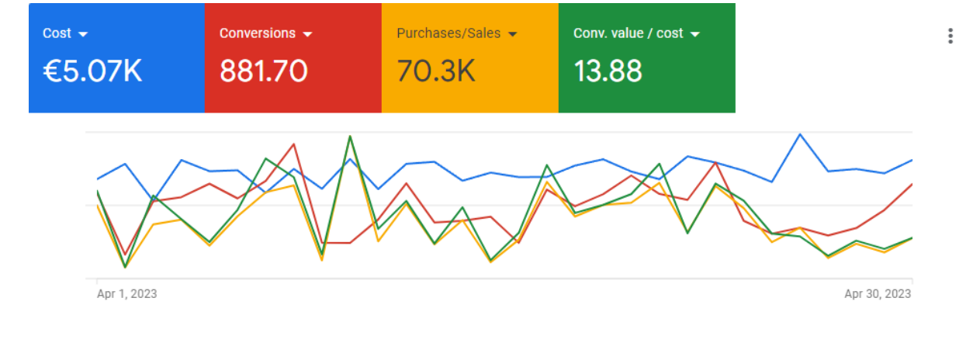Toggle the yellow card showing 70.3K

tap(470, 58)
